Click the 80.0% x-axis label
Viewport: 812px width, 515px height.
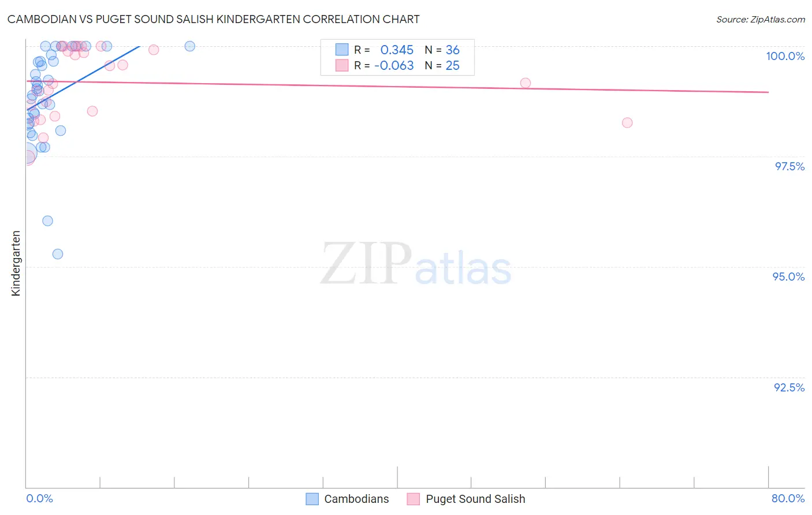788,498
